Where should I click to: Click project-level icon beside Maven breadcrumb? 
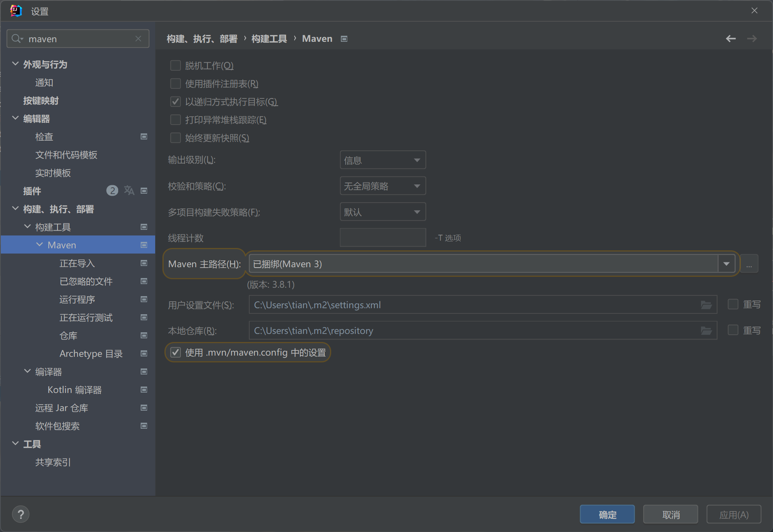[344, 39]
